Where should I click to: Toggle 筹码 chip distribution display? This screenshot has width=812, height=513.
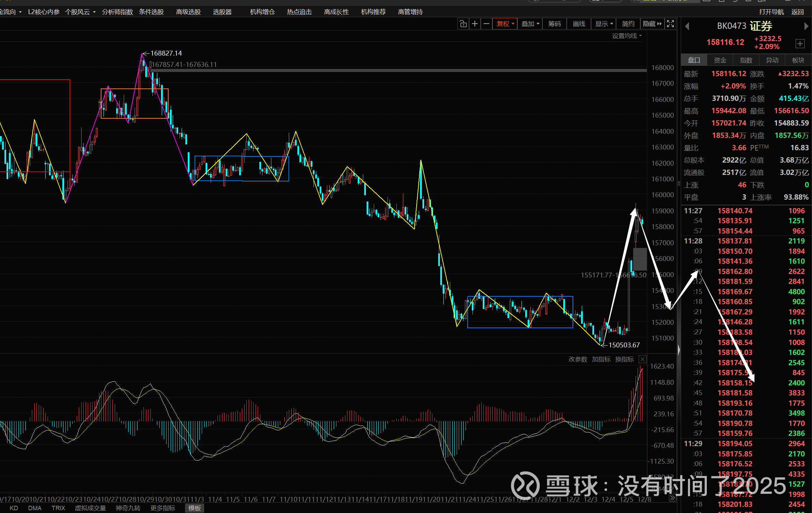554,24
